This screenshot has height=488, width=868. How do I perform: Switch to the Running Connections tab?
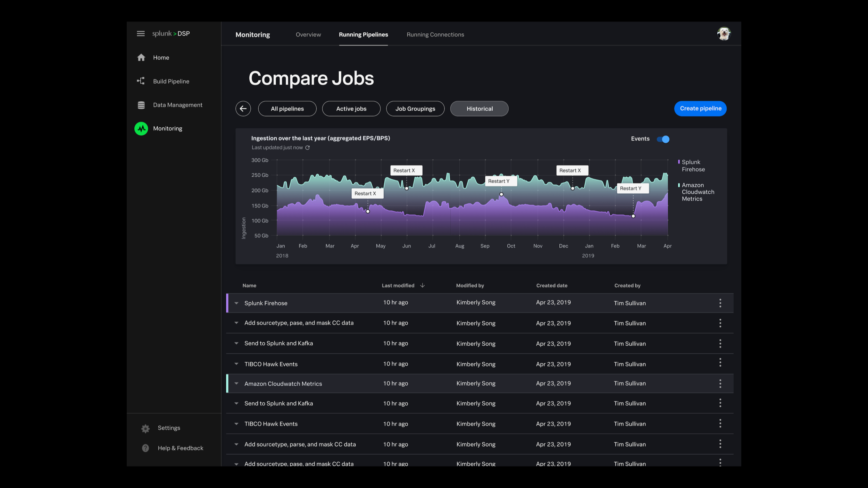click(435, 35)
